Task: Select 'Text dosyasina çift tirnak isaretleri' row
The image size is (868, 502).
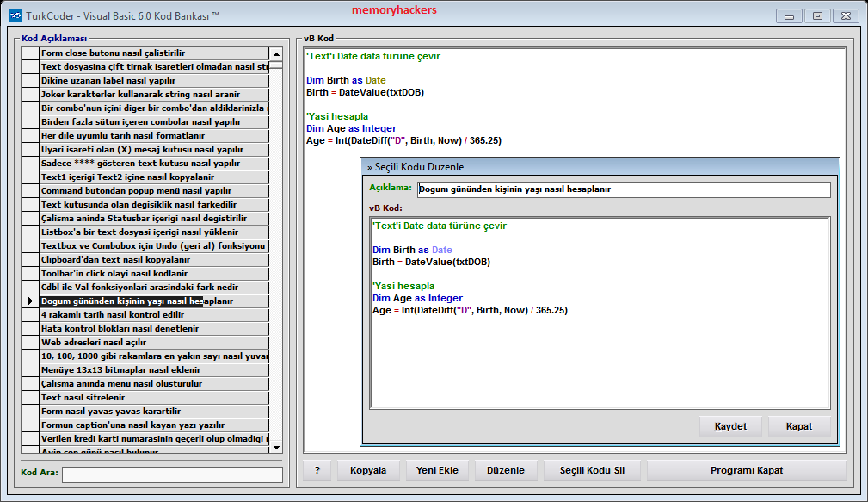Action: [x=154, y=67]
